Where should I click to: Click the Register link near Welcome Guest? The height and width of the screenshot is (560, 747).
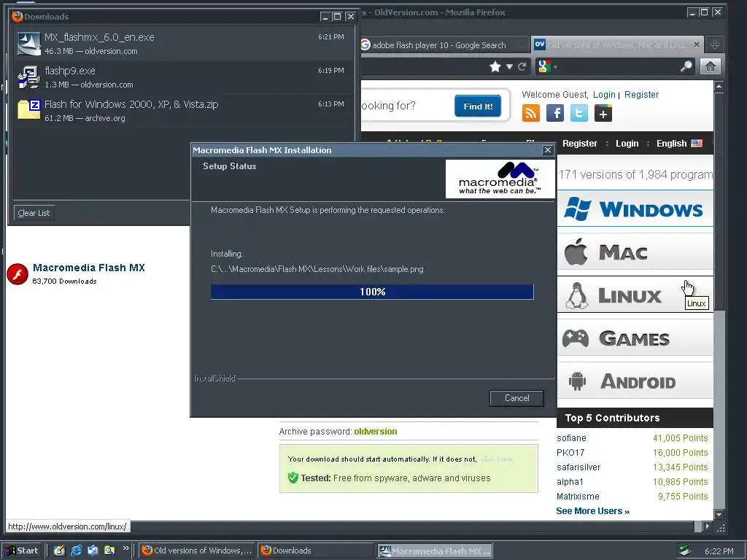pos(641,94)
